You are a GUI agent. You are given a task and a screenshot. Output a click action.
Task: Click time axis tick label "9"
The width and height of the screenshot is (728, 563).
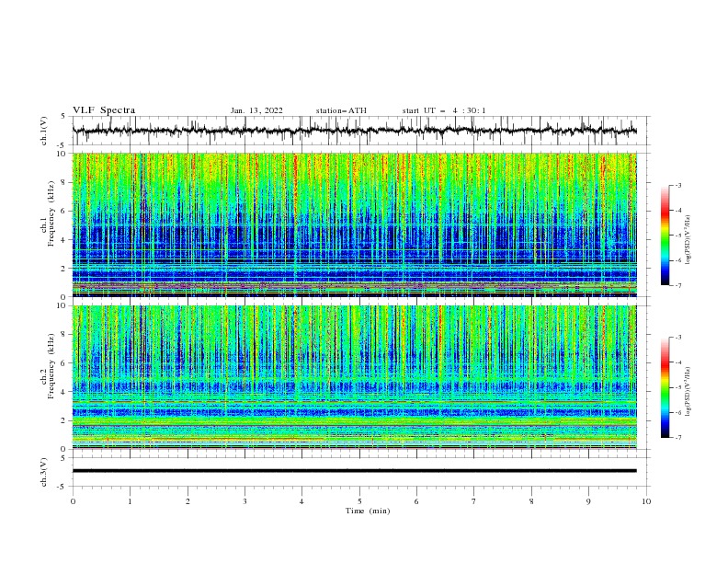[x=588, y=501]
